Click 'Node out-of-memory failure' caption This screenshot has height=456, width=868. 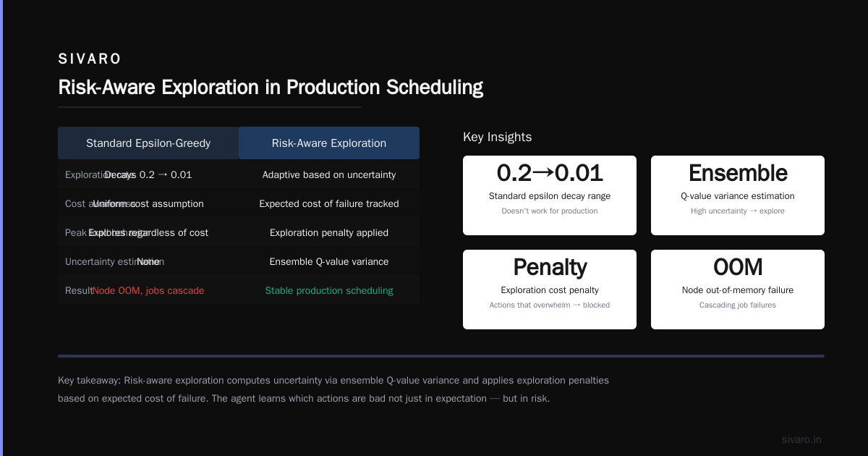[x=738, y=290]
